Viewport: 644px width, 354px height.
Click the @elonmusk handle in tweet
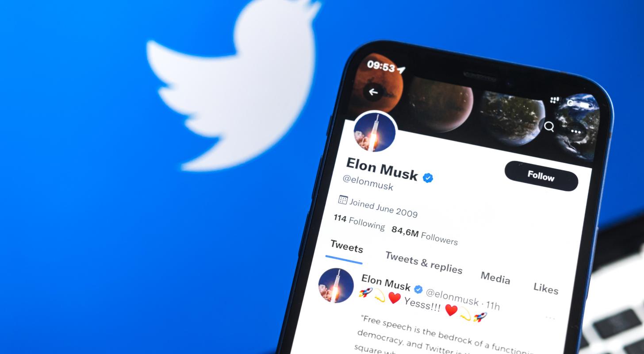pos(452,297)
